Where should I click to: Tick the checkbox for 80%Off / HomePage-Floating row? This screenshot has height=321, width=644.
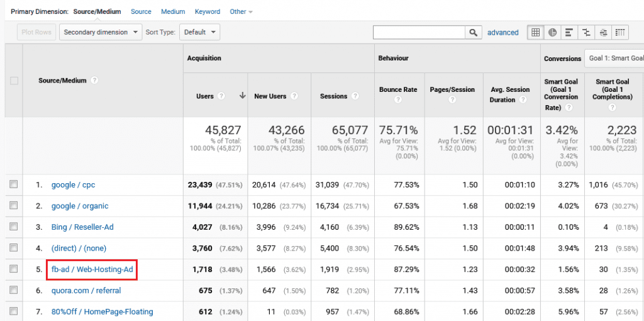14,312
